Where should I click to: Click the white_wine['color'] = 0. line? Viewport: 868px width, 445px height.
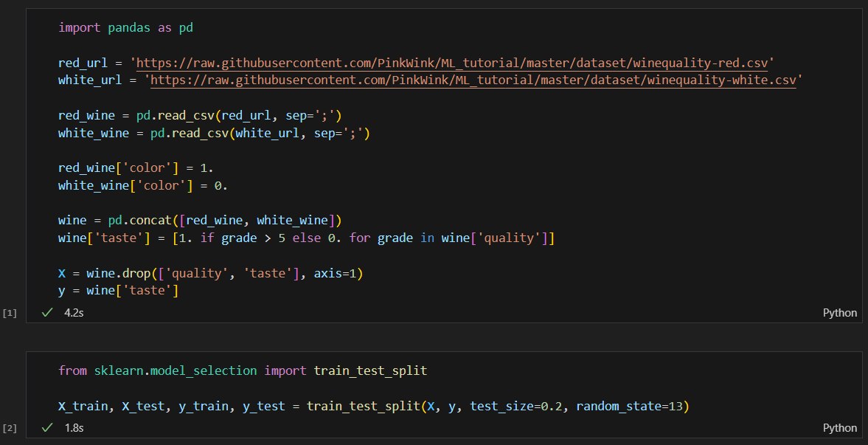pyautogui.click(x=143, y=186)
